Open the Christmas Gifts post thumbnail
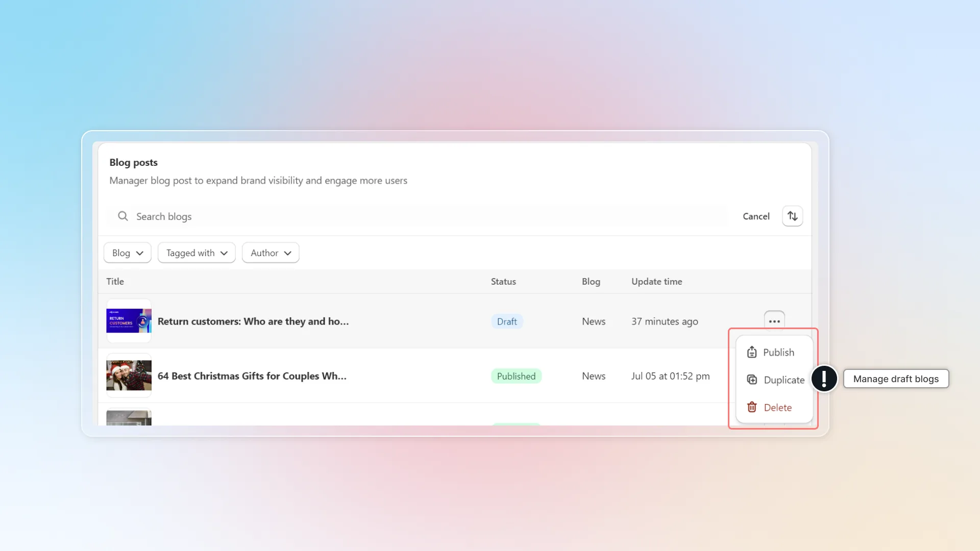980x551 pixels. [x=129, y=375]
